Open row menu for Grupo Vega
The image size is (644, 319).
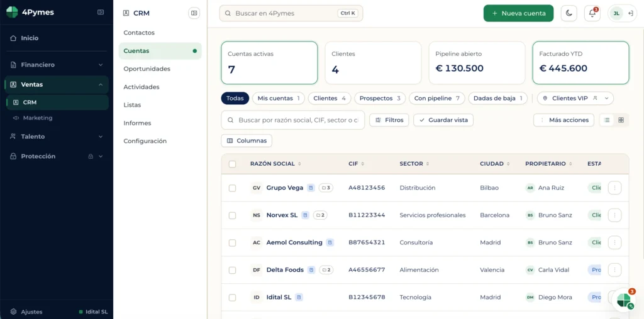click(614, 188)
